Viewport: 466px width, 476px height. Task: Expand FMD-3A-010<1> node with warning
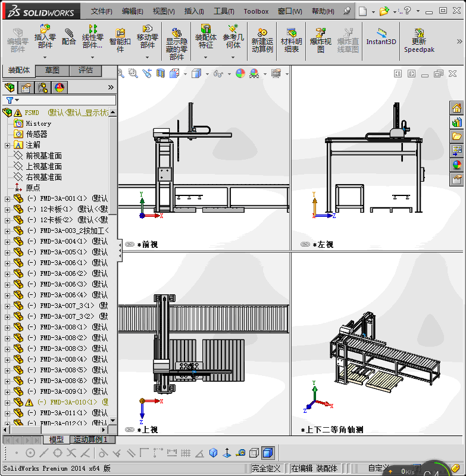[7, 403]
